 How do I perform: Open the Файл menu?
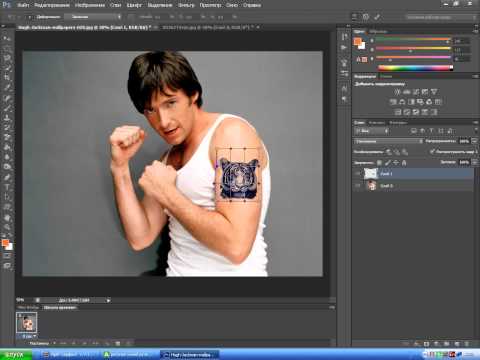[23, 5]
